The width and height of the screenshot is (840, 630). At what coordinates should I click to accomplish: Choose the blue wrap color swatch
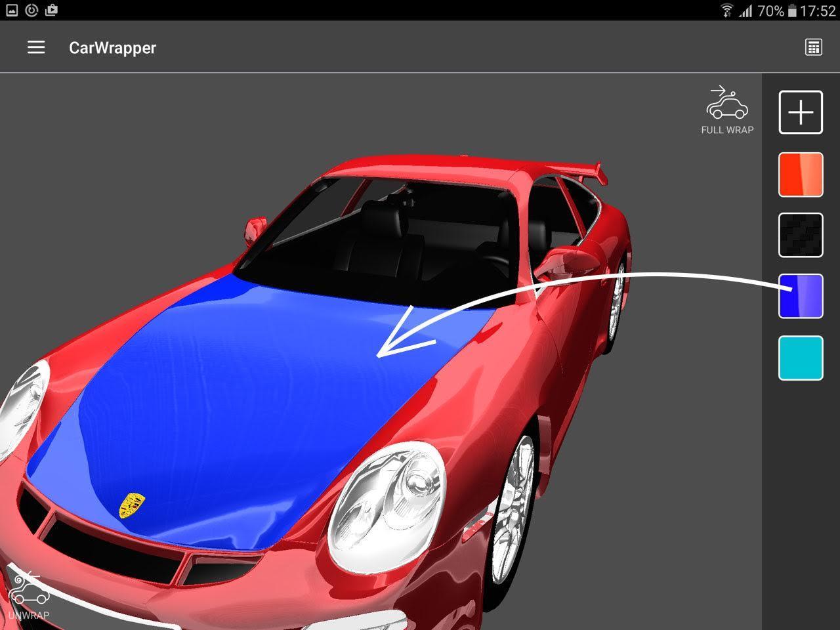(801, 296)
